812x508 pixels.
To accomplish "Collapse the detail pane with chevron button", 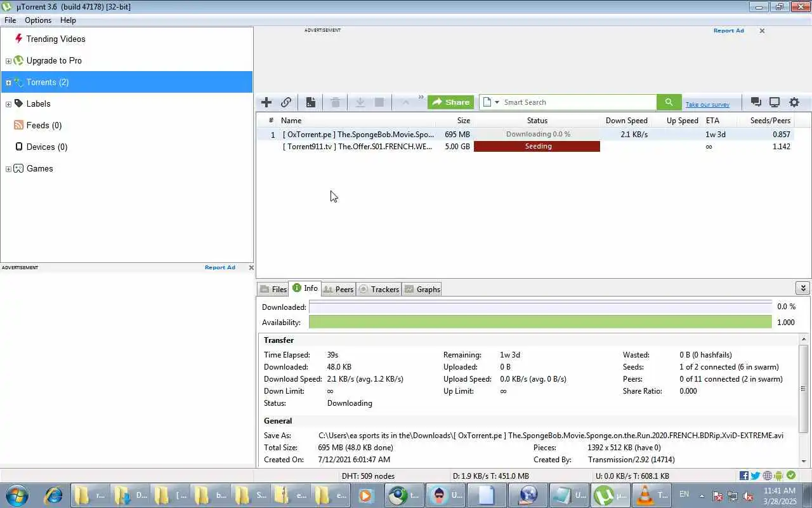I will [802, 288].
